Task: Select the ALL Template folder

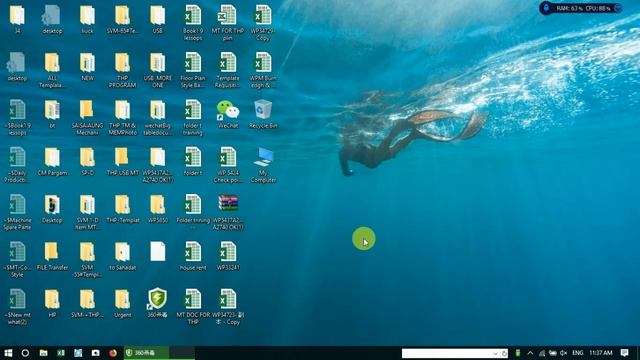Action: pos(52,70)
